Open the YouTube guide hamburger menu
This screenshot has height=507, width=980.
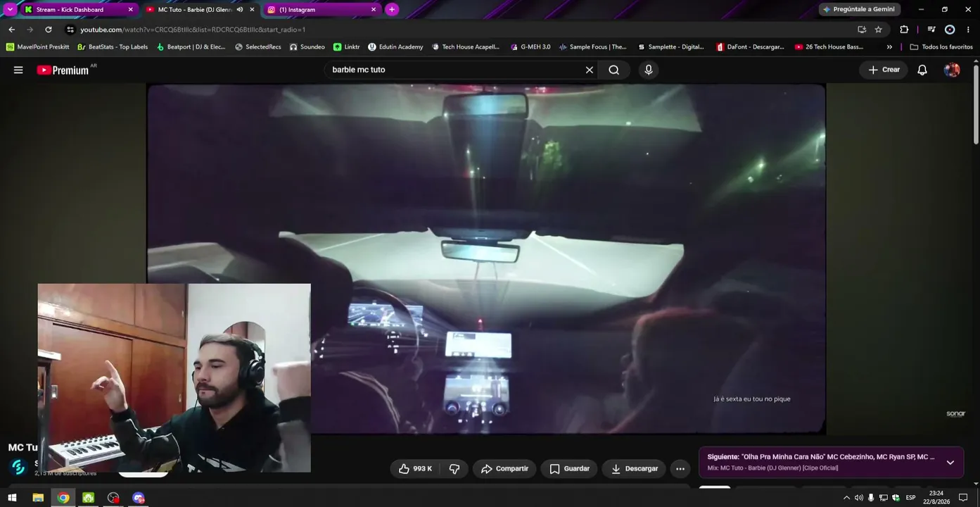[x=18, y=70]
